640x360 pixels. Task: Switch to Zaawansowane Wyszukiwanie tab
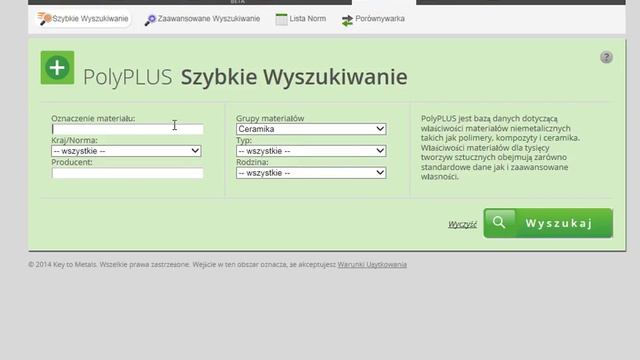202,19
